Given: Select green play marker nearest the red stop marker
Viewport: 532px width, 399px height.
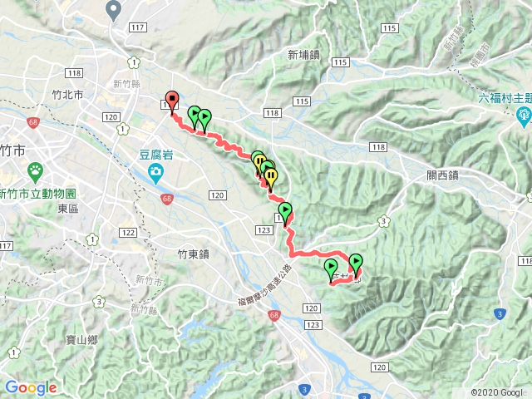Looking at the screenshot, I should pos(195,116).
